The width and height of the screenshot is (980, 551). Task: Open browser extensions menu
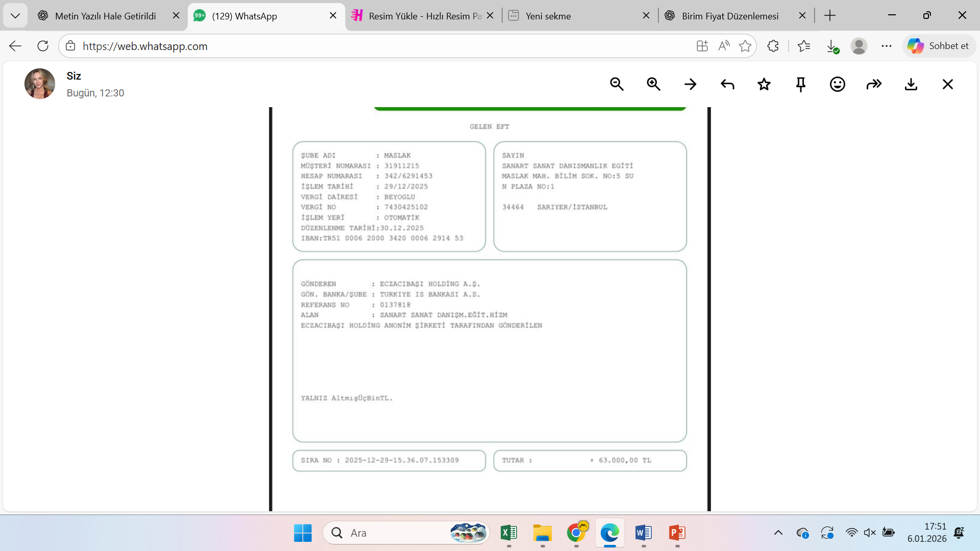(773, 46)
